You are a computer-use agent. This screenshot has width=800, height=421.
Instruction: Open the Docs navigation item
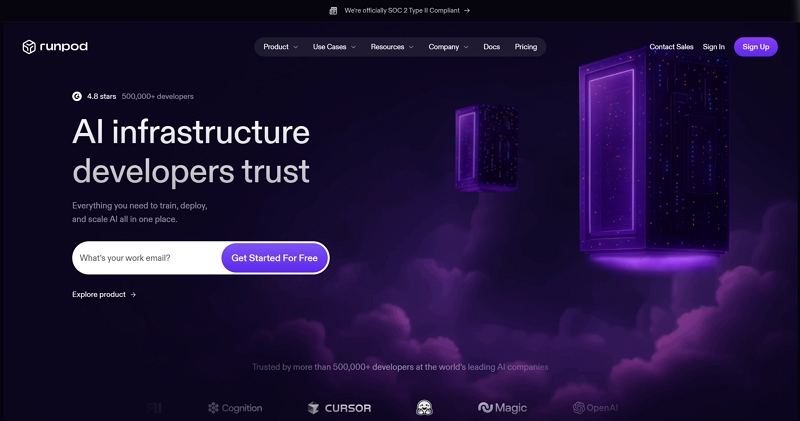point(492,47)
